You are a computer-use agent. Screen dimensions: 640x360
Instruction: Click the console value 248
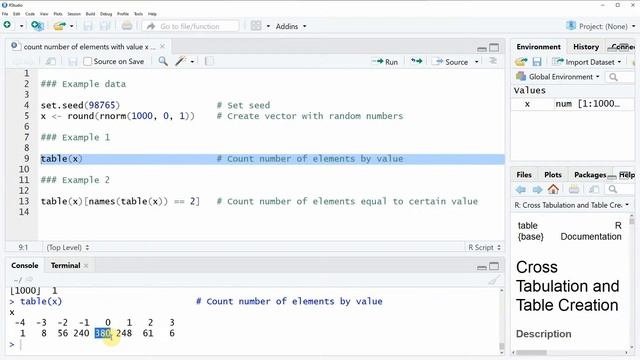(124, 333)
